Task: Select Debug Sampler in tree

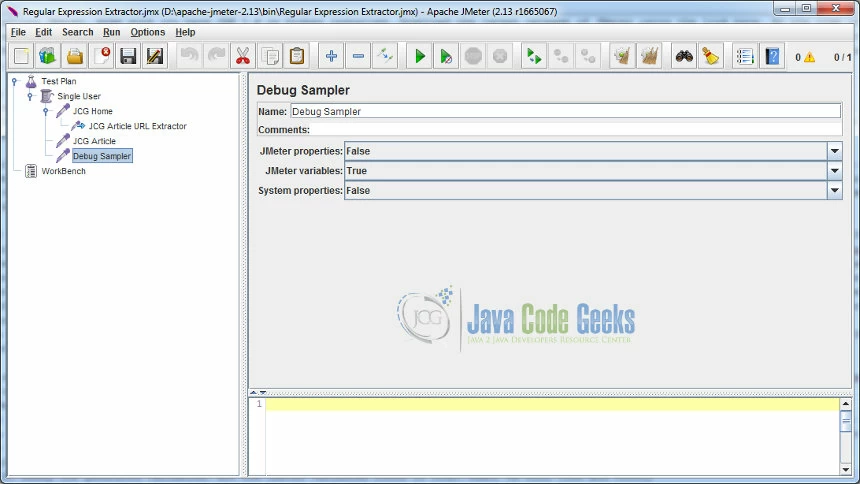Action: (x=102, y=156)
